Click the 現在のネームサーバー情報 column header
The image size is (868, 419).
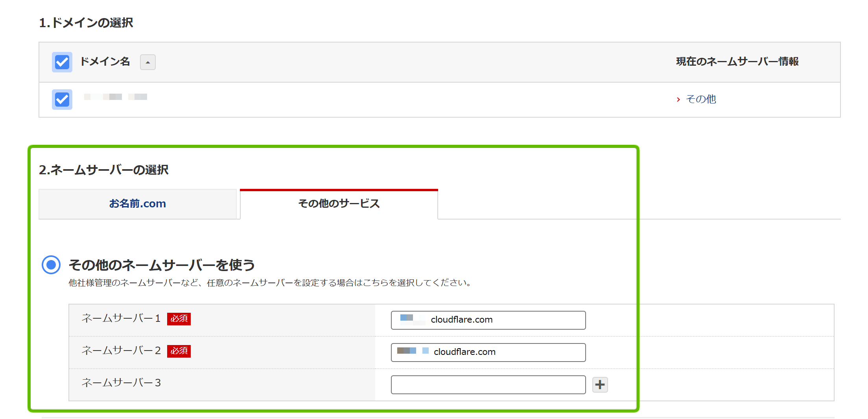[x=737, y=62]
